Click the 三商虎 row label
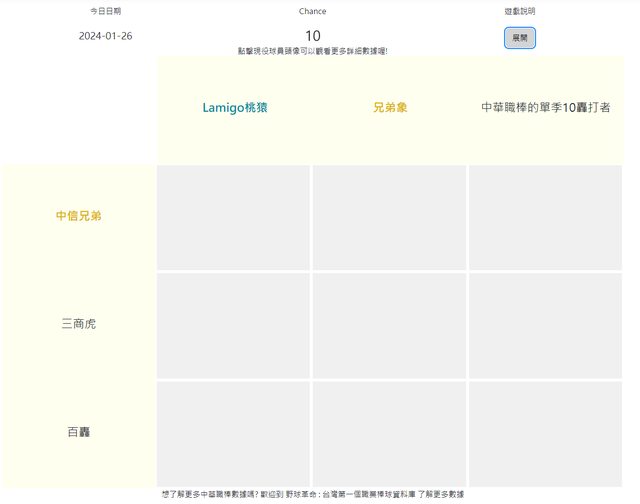Image resolution: width=640 pixels, height=504 pixels. click(x=78, y=324)
